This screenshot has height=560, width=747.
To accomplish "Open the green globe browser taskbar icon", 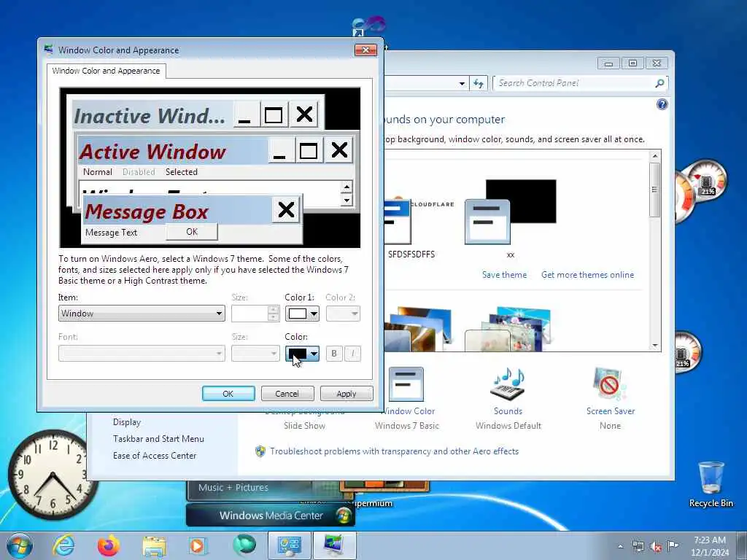I will [x=244, y=545].
